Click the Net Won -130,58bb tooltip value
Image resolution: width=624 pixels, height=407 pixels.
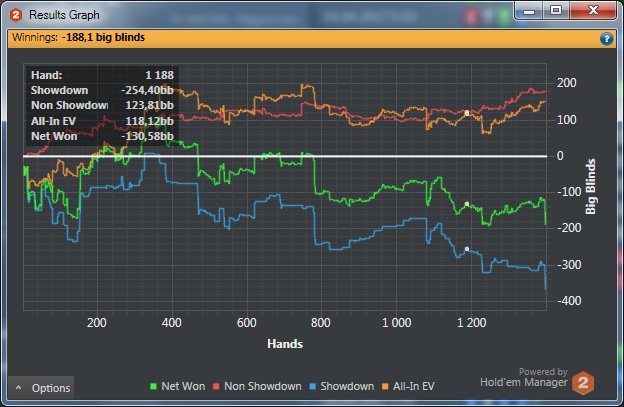coord(147,136)
